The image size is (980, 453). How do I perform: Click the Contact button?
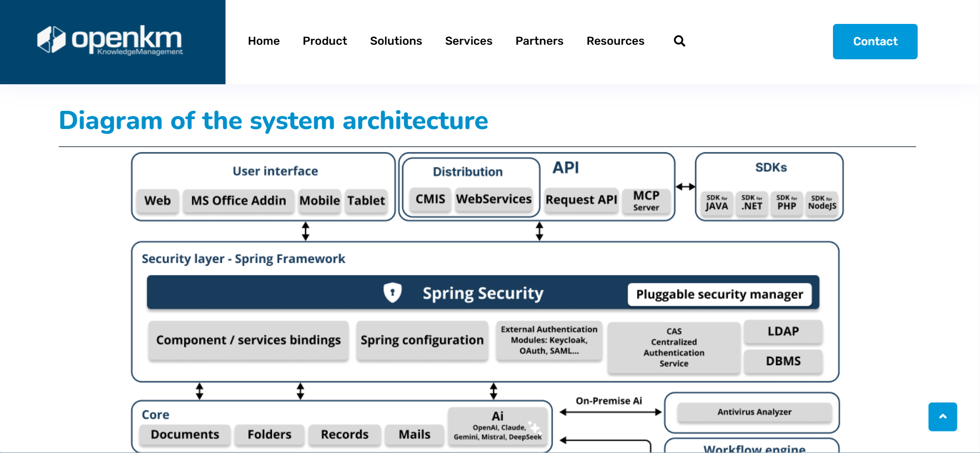tap(875, 42)
